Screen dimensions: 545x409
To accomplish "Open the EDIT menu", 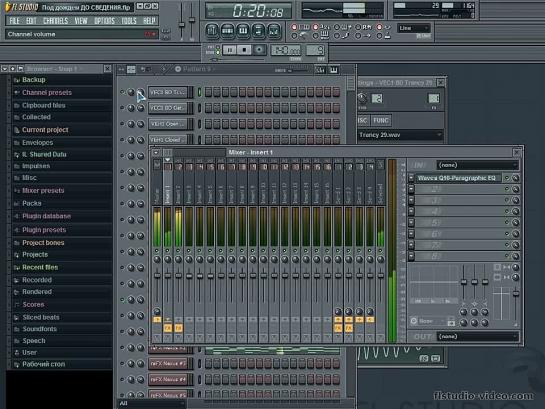I will tap(31, 21).
